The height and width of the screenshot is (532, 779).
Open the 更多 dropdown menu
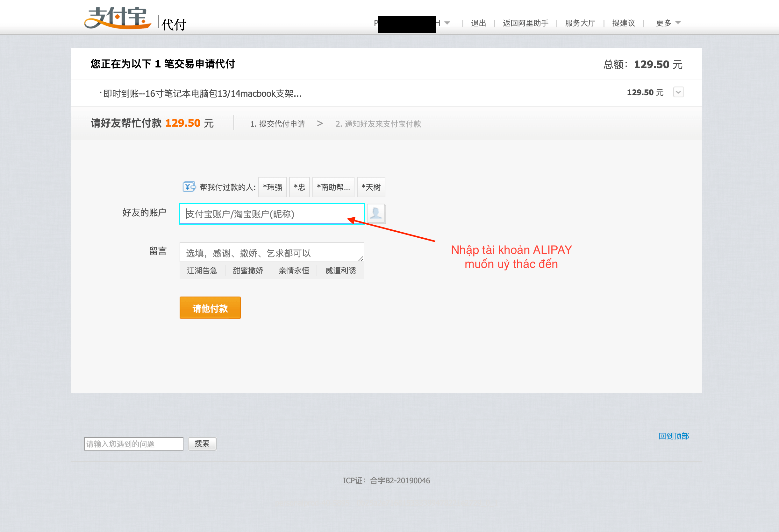(668, 23)
